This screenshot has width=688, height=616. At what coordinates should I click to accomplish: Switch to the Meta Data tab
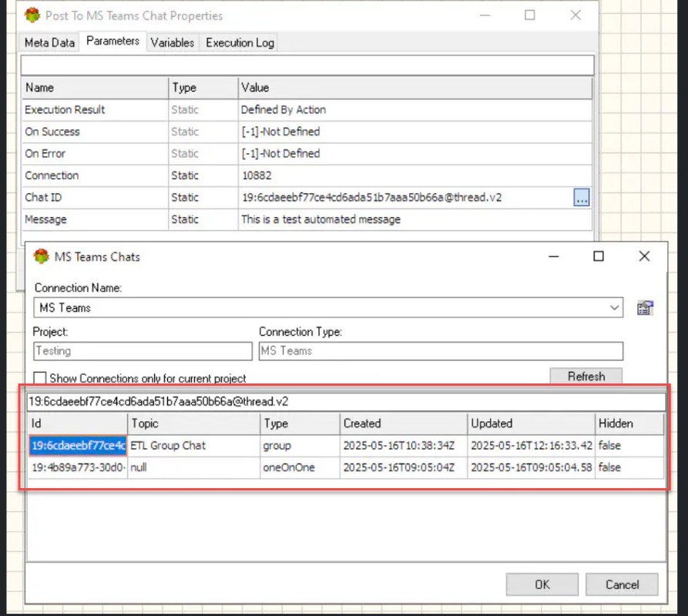click(x=49, y=42)
